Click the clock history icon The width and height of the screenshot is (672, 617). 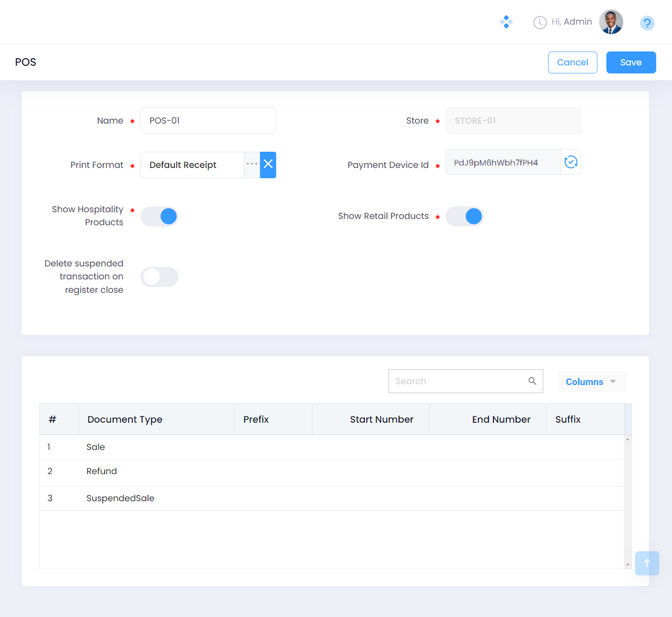point(540,22)
